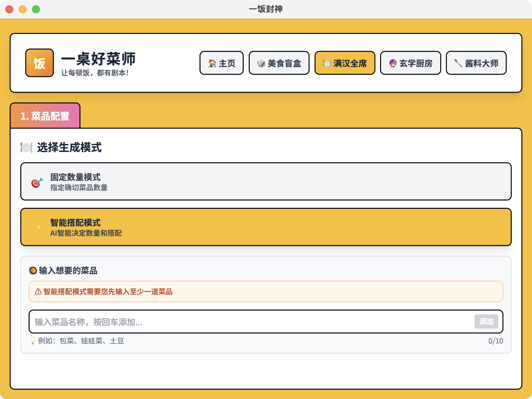The height and width of the screenshot is (399, 532).
Task: Choose the 智能搭配模式 option
Action: [x=266, y=227]
